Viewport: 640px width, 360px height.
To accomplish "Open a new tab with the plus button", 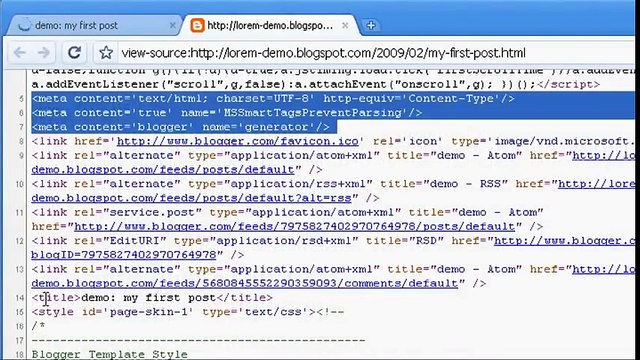I will point(371,25).
